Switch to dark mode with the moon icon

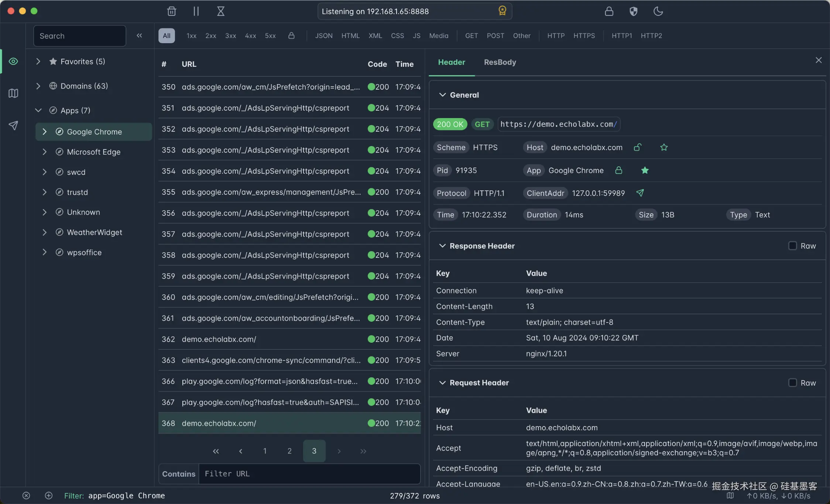pyautogui.click(x=658, y=11)
